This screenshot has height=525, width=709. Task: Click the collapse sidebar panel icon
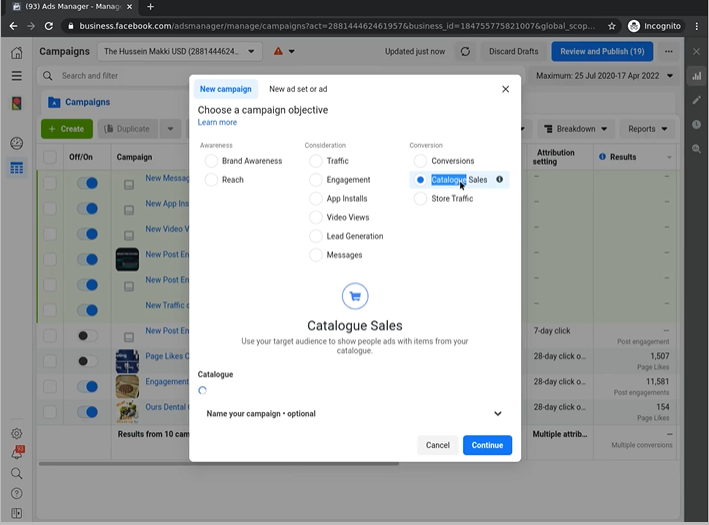[x=17, y=513]
